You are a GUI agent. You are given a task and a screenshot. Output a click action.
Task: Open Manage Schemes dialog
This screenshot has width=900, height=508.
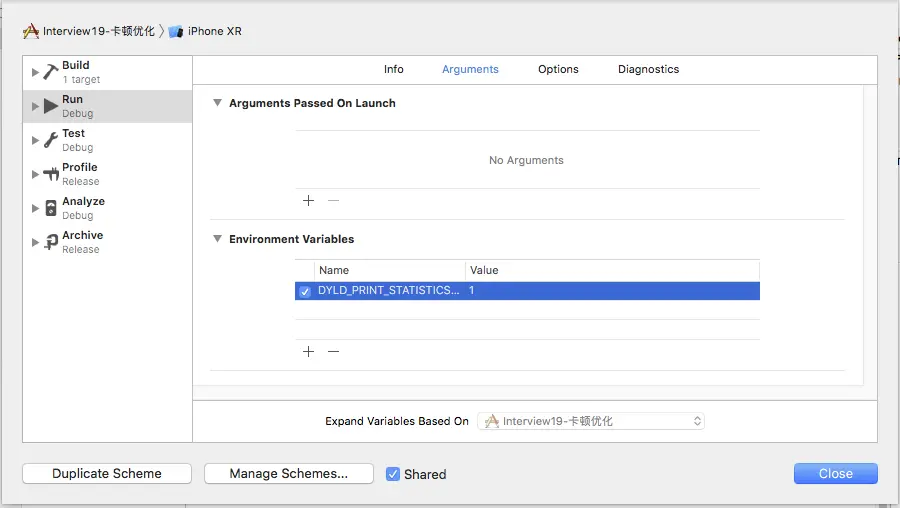(289, 474)
